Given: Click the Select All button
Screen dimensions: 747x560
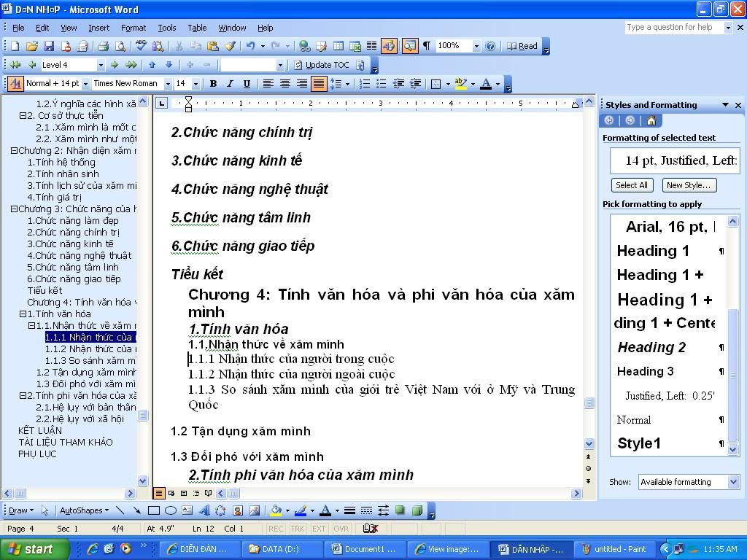Looking at the screenshot, I should tap(632, 185).
